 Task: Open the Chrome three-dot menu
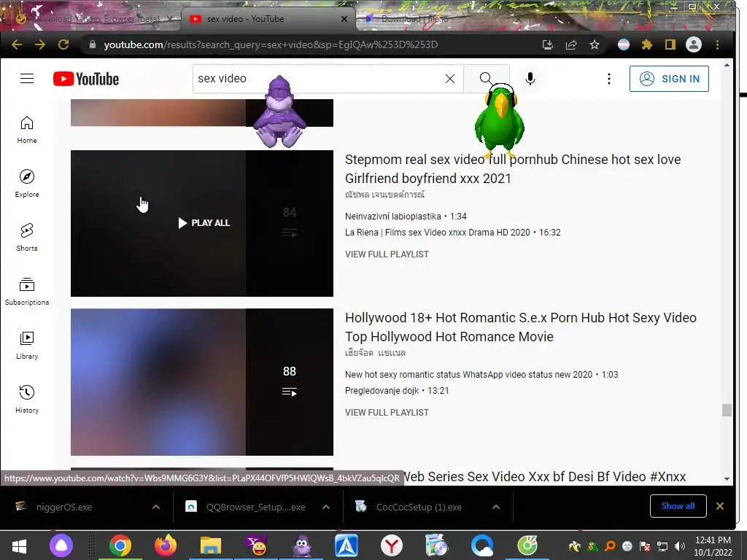tap(718, 44)
